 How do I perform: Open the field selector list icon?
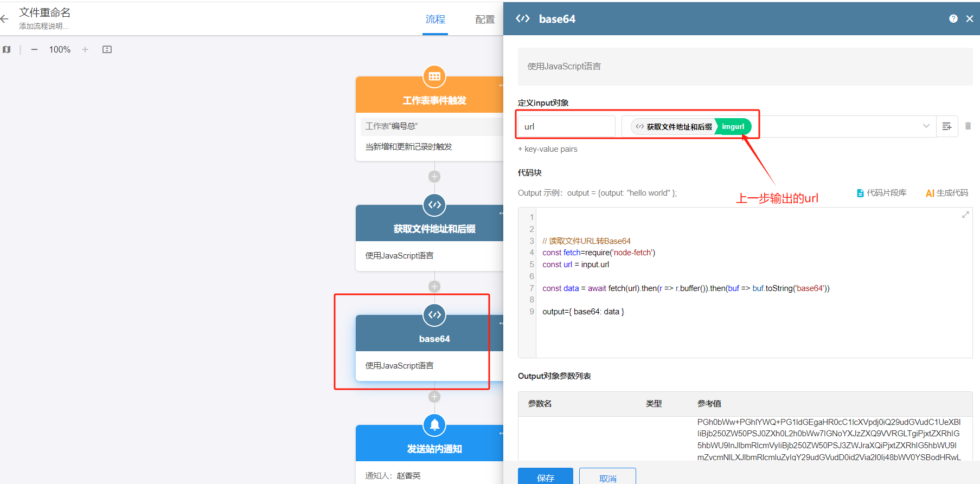coord(947,126)
